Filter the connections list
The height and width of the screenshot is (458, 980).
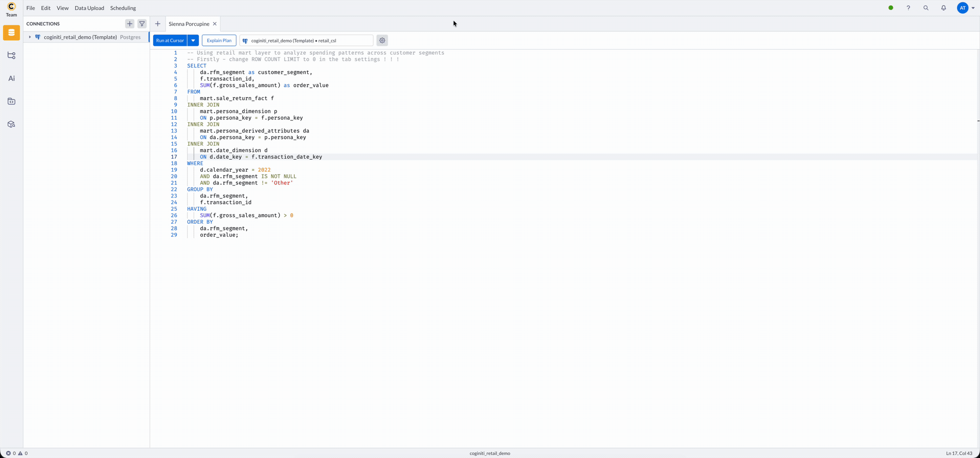[x=142, y=23]
